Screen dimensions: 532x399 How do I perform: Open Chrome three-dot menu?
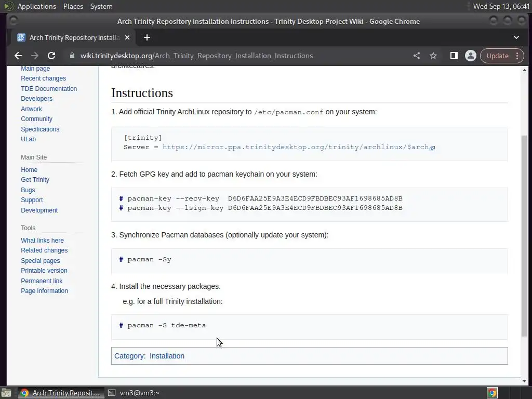point(517,56)
